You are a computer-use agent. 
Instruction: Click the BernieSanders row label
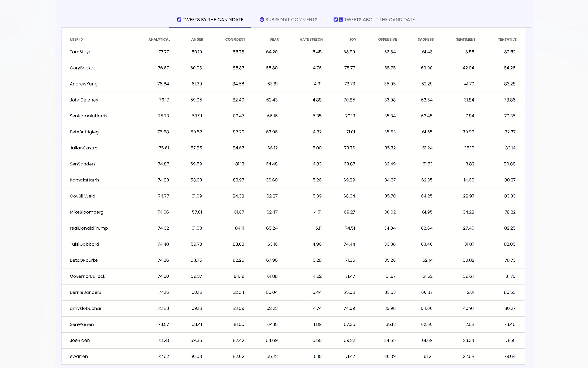[85, 292]
